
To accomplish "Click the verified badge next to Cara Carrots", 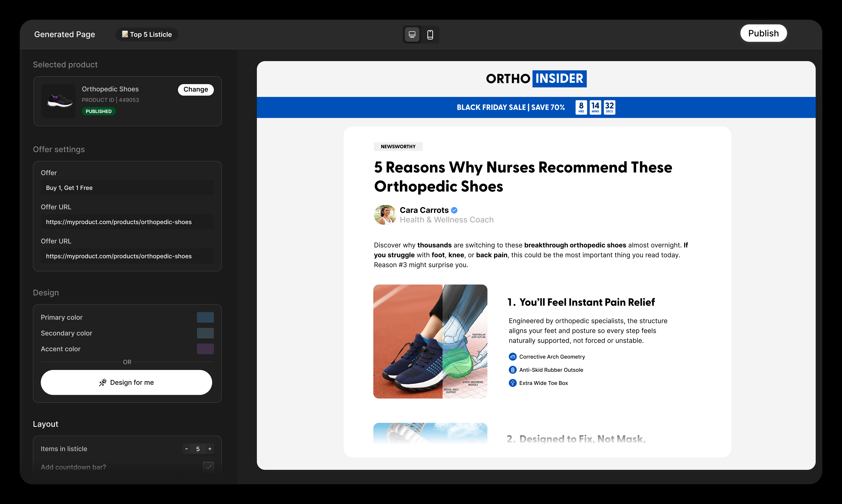I will click(454, 210).
